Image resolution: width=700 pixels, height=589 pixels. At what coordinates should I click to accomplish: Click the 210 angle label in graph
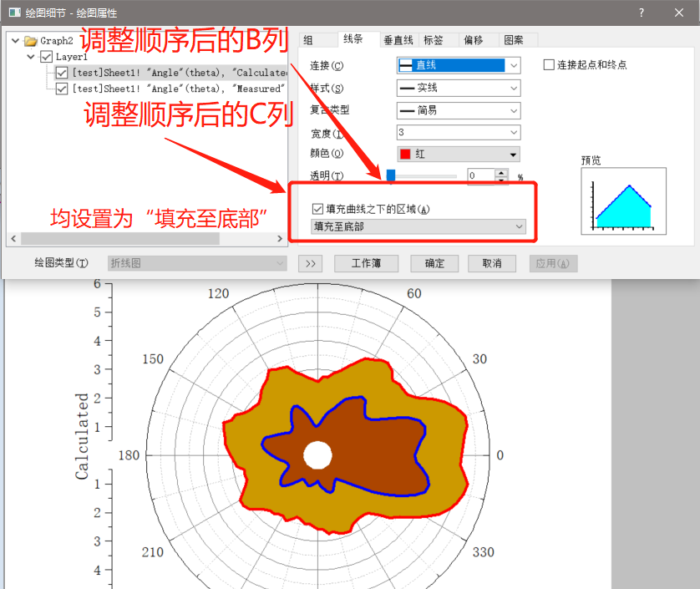pyautogui.click(x=153, y=552)
